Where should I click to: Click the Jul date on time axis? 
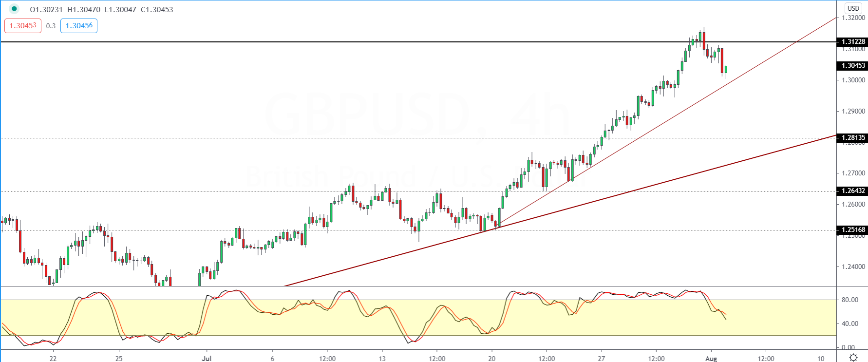point(207,359)
